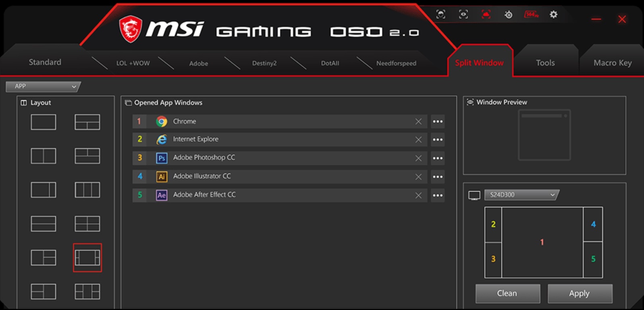This screenshot has width=644, height=310.
Task: Click the Apply button
Action: [x=580, y=293]
